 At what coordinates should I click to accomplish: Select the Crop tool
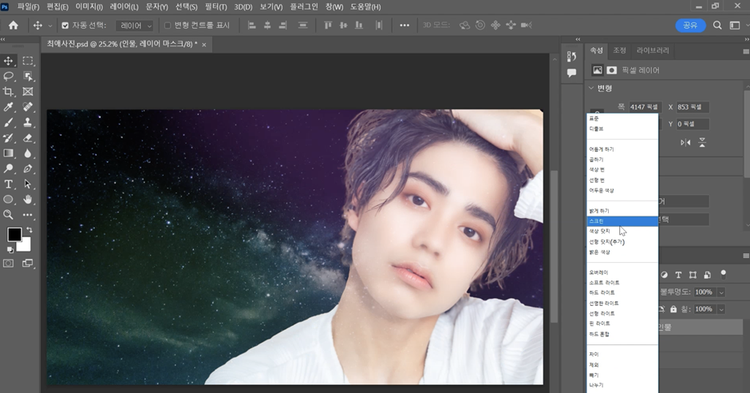(x=8, y=91)
